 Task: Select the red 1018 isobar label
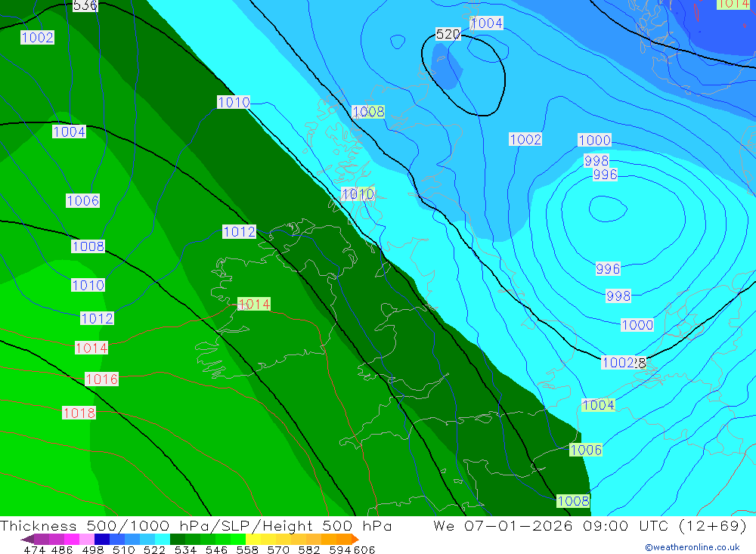(x=79, y=413)
